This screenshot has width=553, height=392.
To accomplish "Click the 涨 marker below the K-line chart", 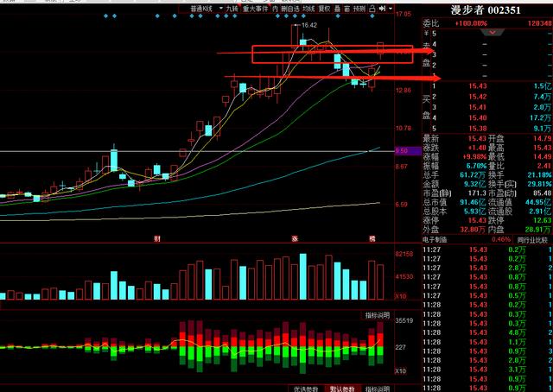I will [295, 239].
